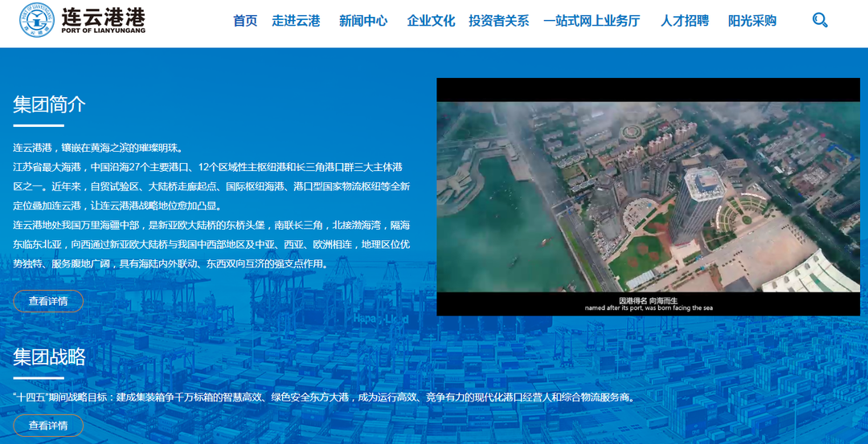This screenshot has height=444, width=868.
Task: Open the search magnifier icon
Action: click(819, 21)
